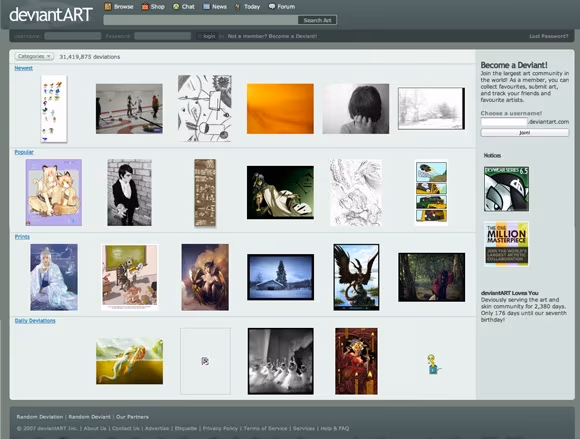Viewport: 580px width, 439px height.
Task: Click the deviantART logo
Action: click(x=51, y=15)
